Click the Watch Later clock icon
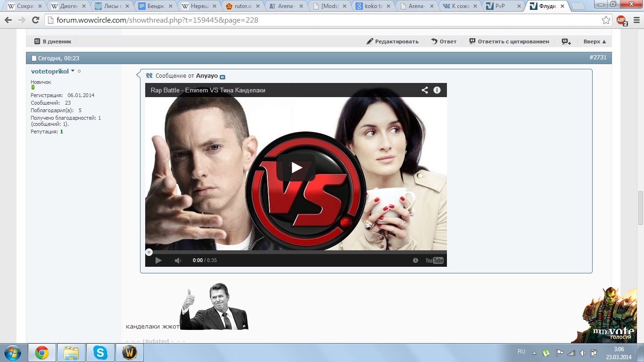The width and height of the screenshot is (644, 362). pyautogui.click(x=415, y=260)
